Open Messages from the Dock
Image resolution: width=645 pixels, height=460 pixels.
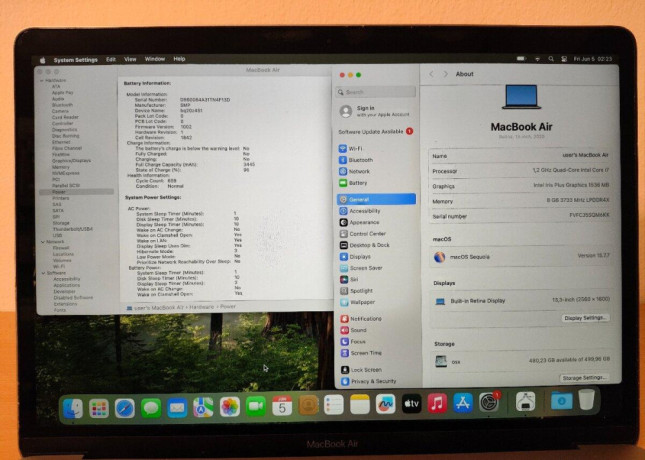(x=151, y=408)
